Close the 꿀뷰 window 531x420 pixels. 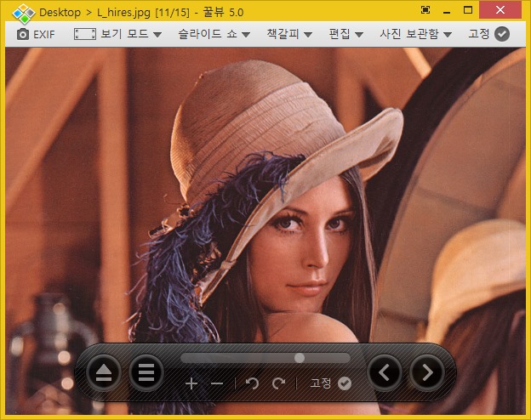[500, 10]
